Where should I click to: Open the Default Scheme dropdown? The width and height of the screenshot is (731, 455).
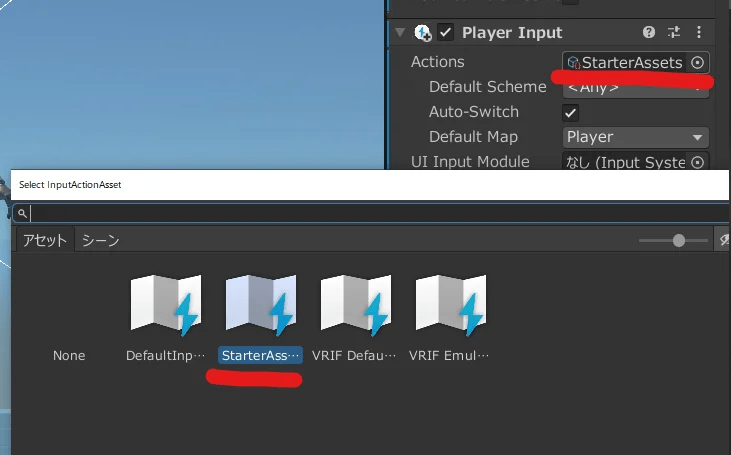pyautogui.click(x=635, y=89)
